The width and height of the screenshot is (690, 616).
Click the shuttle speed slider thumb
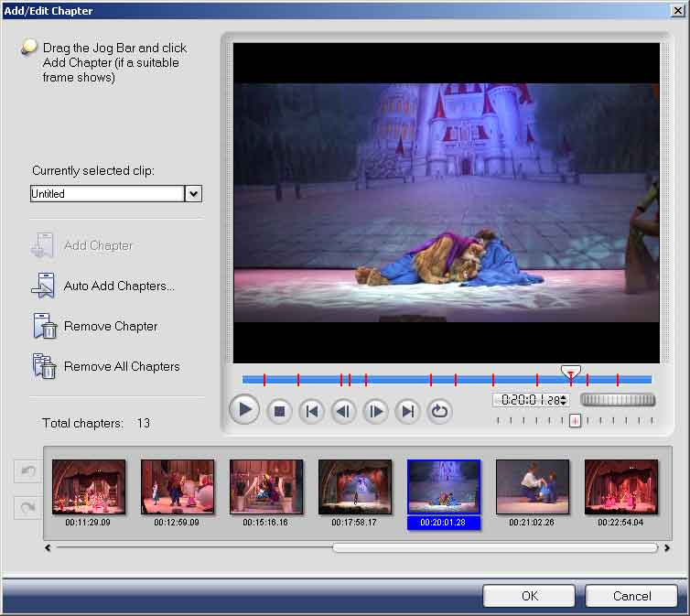575,421
